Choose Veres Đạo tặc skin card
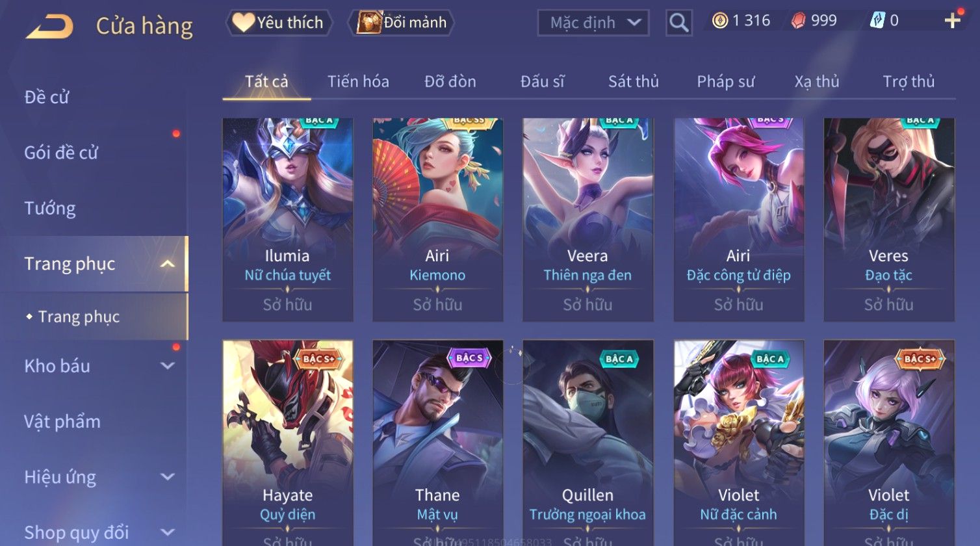This screenshot has height=546, width=980. click(888, 220)
